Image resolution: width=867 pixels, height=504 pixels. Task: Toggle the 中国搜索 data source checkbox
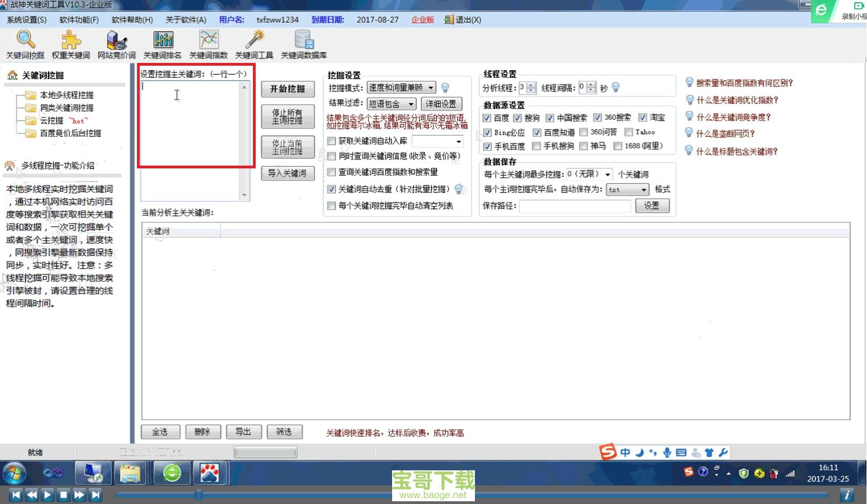tap(550, 118)
